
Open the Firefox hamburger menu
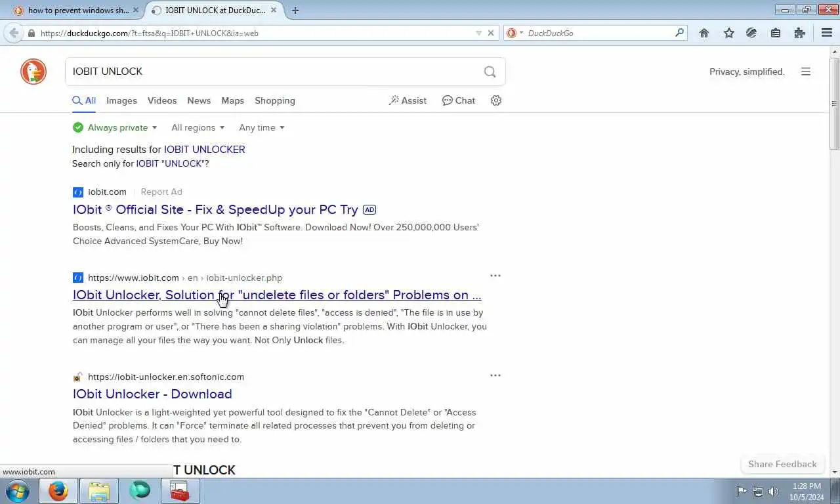pos(827,33)
